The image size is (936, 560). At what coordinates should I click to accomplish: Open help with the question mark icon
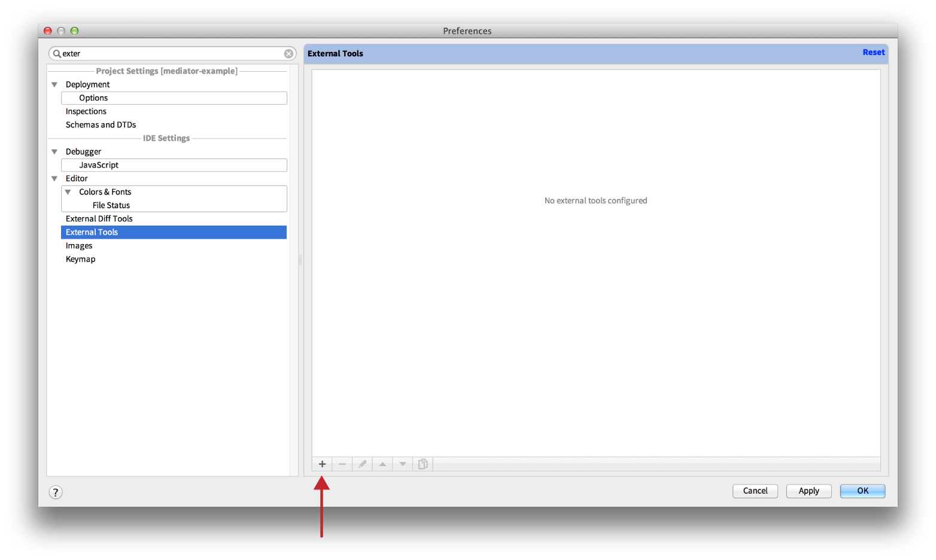(x=56, y=492)
